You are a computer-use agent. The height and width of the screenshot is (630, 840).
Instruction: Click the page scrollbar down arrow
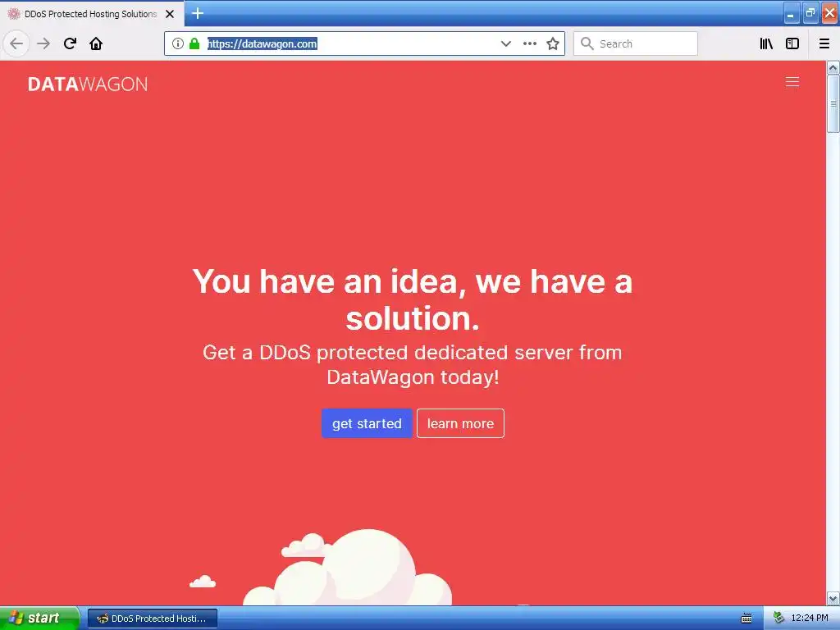[x=833, y=598]
